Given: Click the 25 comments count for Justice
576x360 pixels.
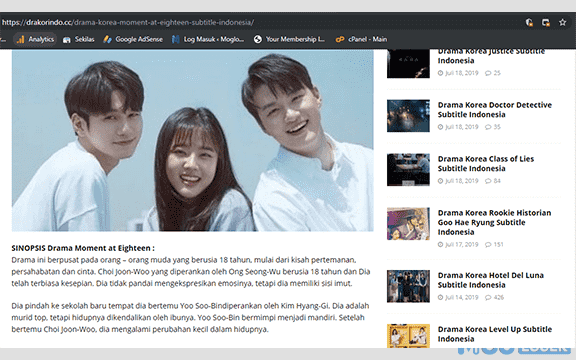Looking at the screenshot, I should (493, 73).
